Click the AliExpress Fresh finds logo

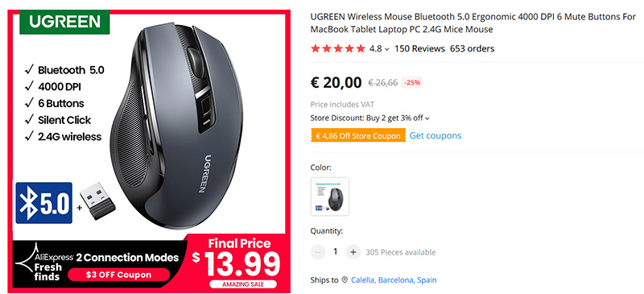pos(44,263)
